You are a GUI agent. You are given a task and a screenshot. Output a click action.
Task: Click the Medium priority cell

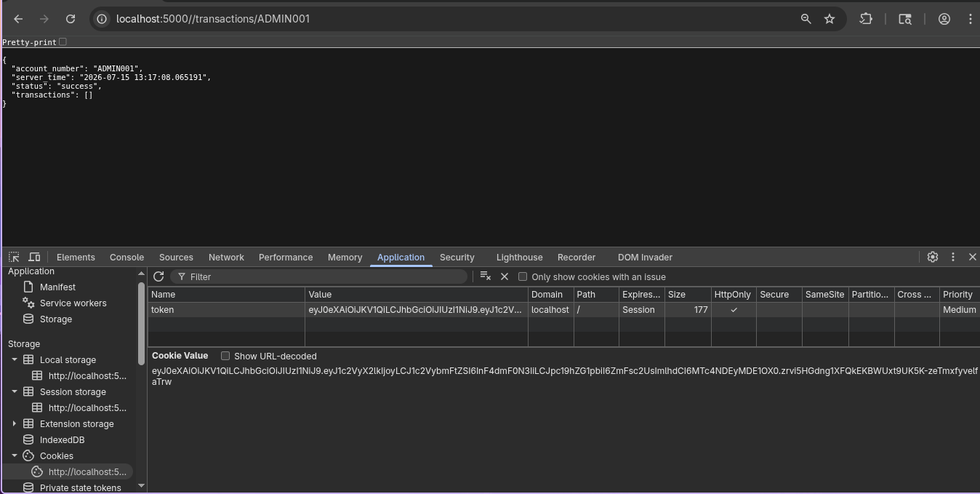pos(960,310)
